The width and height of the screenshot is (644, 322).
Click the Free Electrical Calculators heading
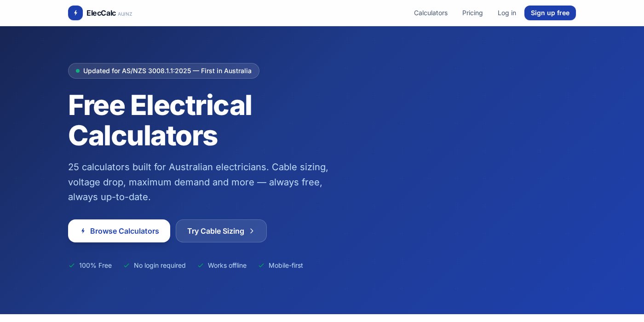(x=160, y=120)
